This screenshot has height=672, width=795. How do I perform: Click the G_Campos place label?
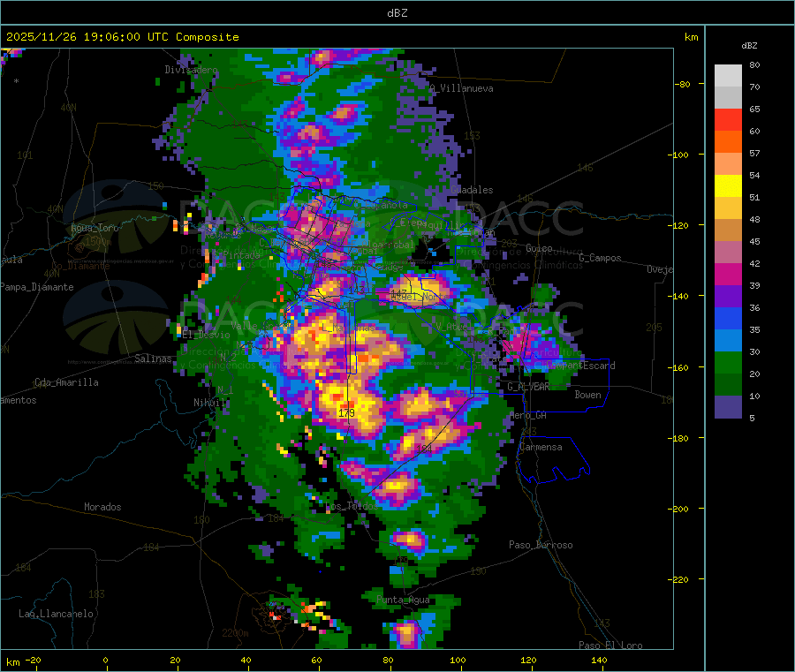[x=600, y=258]
